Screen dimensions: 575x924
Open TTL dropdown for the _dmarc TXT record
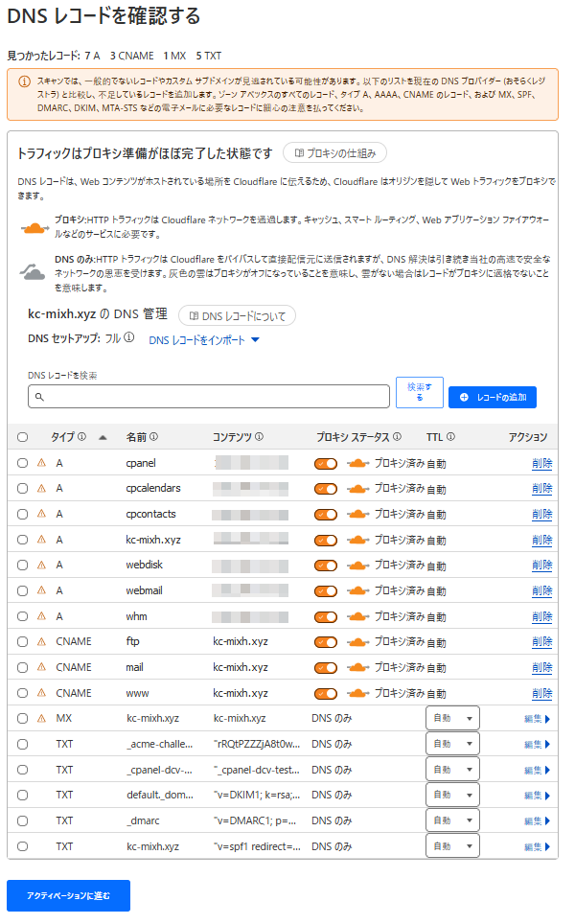click(x=452, y=820)
